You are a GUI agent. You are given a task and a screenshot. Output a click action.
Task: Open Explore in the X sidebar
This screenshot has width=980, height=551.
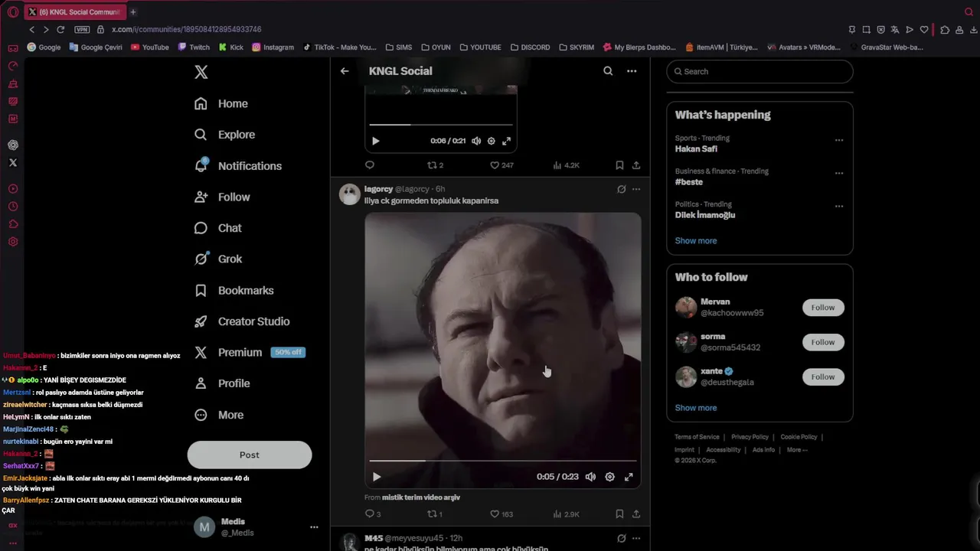click(225, 135)
